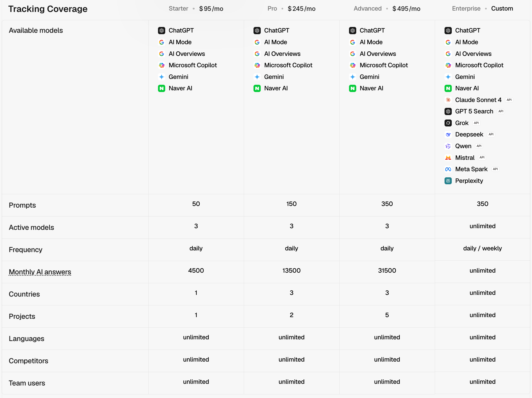Click the AI Overviews Google icon in Enterprise column
Image resolution: width=532 pixels, height=398 pixels.
pos(448,54)
